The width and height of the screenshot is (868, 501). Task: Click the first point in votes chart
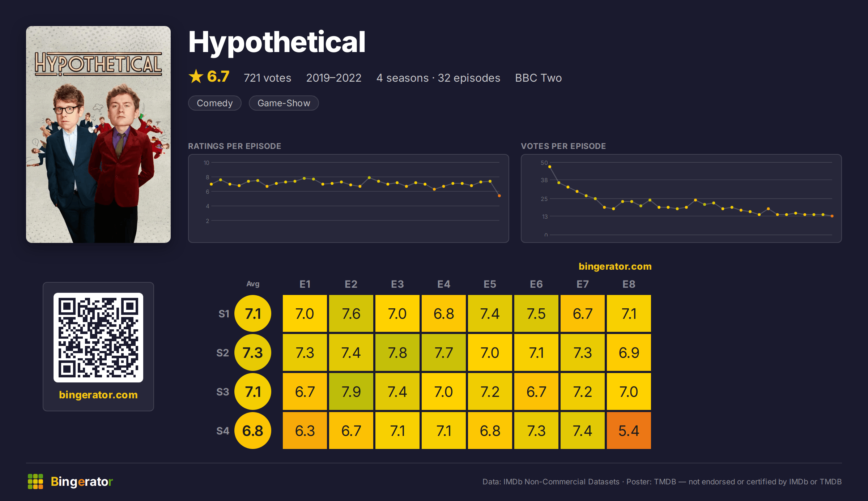coord(550,167)
